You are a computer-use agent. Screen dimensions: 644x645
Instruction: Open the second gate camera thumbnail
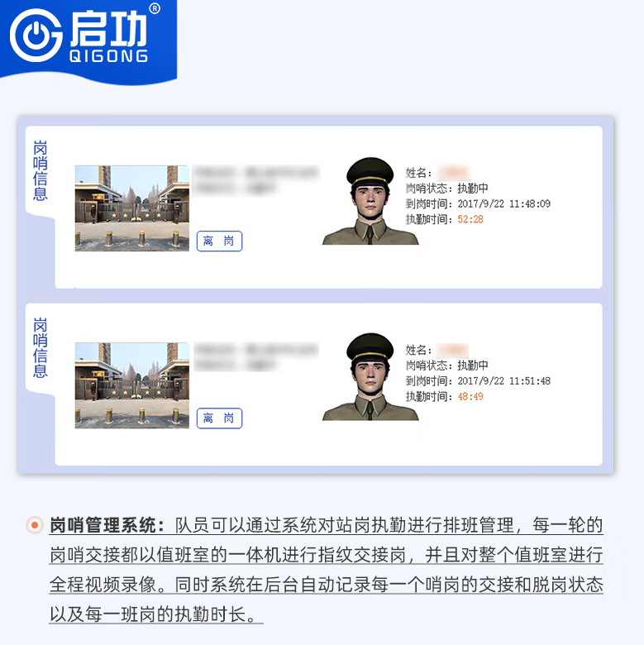132,385
